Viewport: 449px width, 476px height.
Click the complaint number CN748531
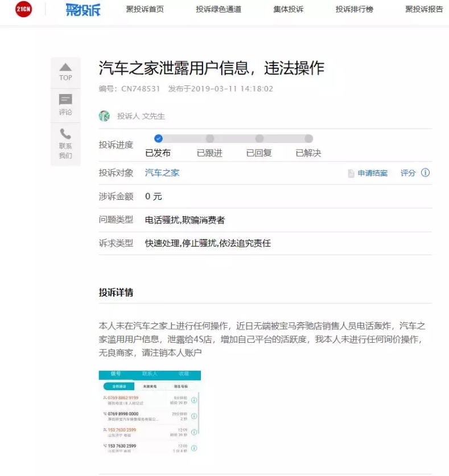pos(141,89)
